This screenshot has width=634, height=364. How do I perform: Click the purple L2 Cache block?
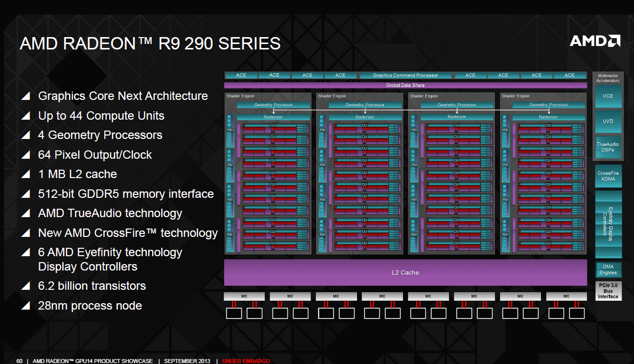tap(406, 273)
